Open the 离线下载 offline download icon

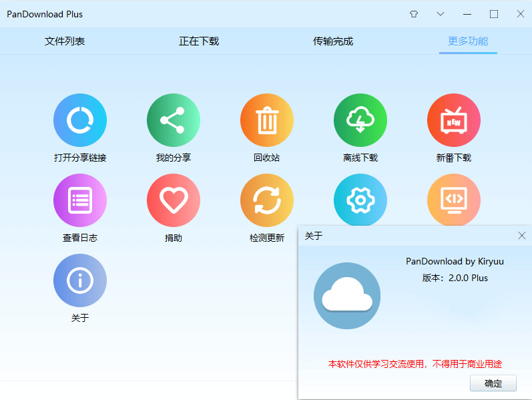pyautogui.click(x=360, y=120)
